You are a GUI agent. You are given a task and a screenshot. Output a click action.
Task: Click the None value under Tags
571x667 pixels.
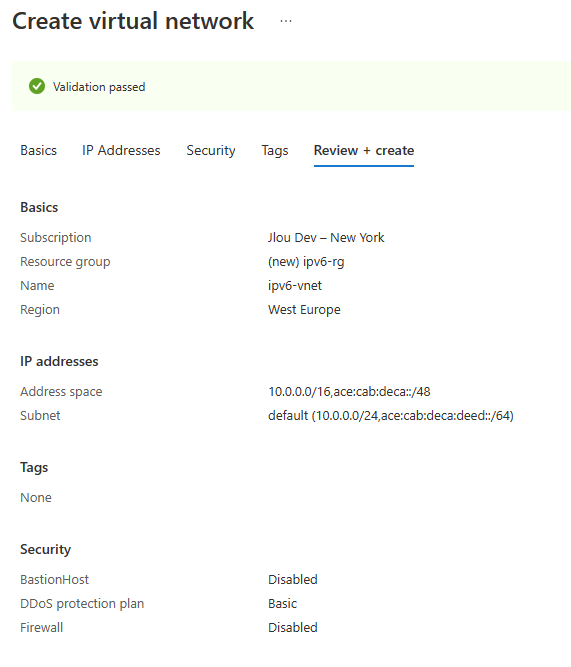36,498
